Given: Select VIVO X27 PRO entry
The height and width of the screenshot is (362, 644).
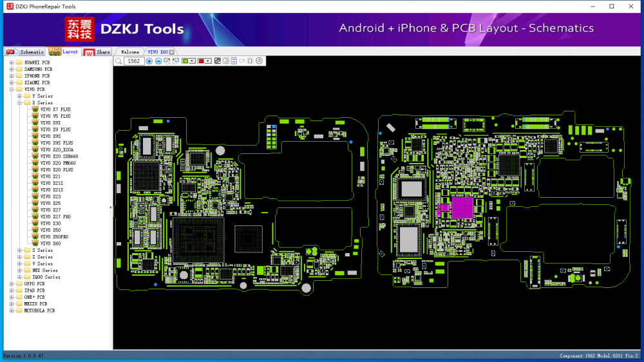Looking at the screenshot, I should click(55, 216).
